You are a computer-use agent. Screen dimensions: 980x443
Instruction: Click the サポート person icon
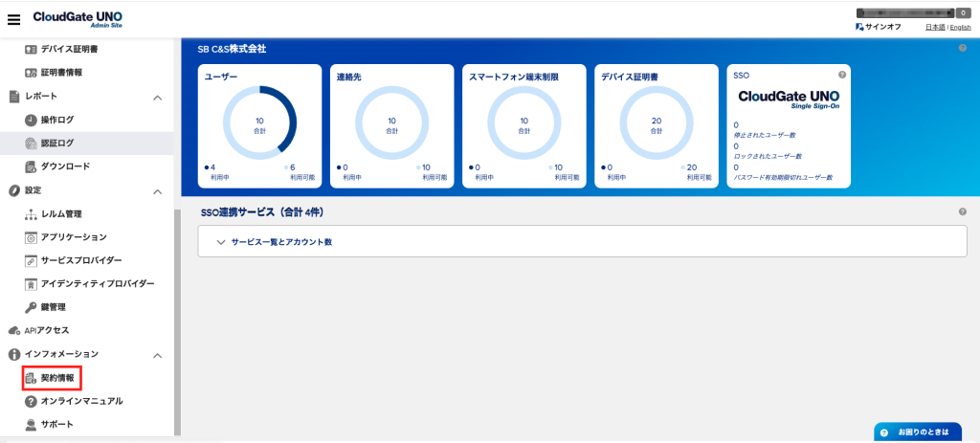pyautogui.click(x=31, y=424)
